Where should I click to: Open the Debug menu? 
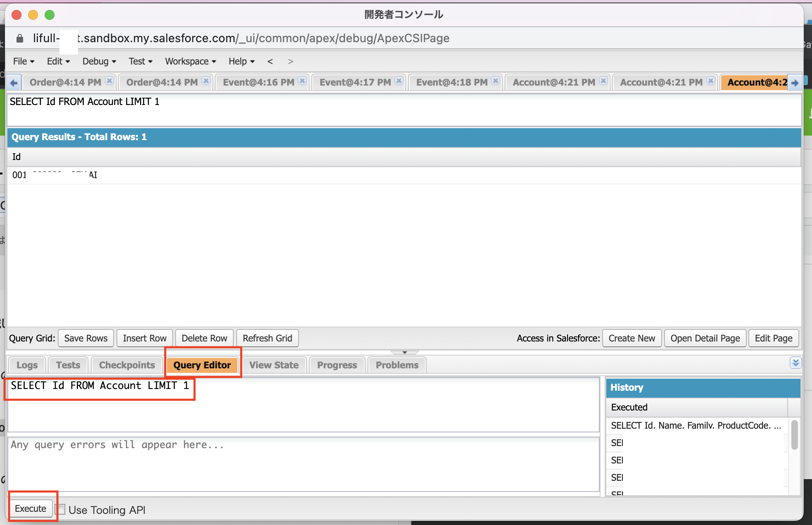(99, 62)
